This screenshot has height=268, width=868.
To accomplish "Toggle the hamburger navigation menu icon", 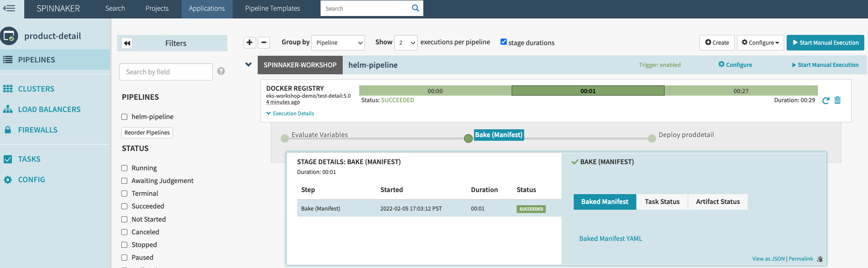I will point(9,8).
